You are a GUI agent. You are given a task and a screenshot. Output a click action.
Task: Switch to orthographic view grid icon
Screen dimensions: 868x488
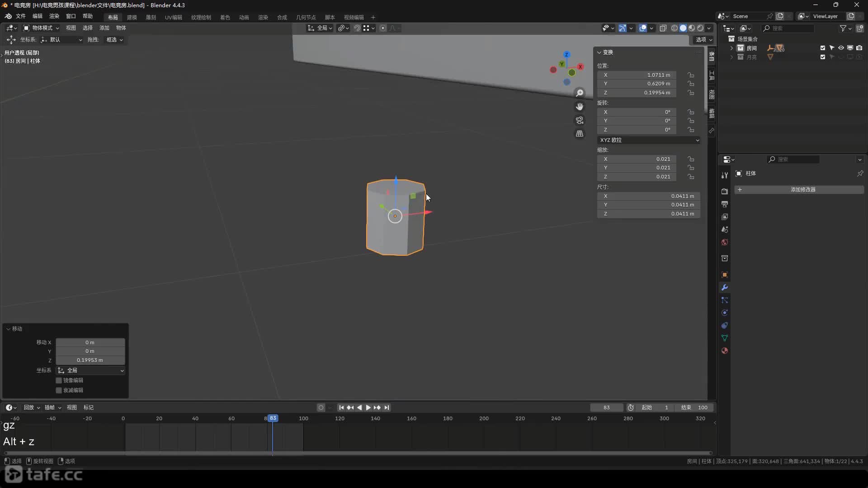click(x=580, y=134)
